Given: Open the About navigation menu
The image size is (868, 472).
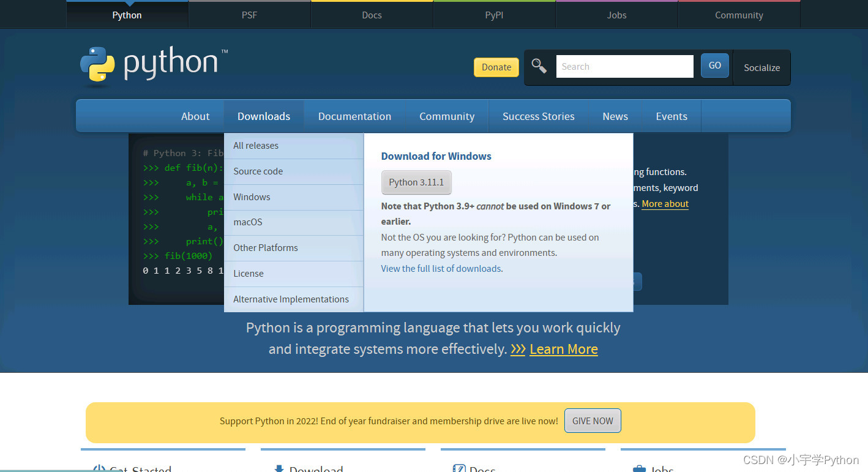Looking at the screenshot, I should click(x=195, y=116).
